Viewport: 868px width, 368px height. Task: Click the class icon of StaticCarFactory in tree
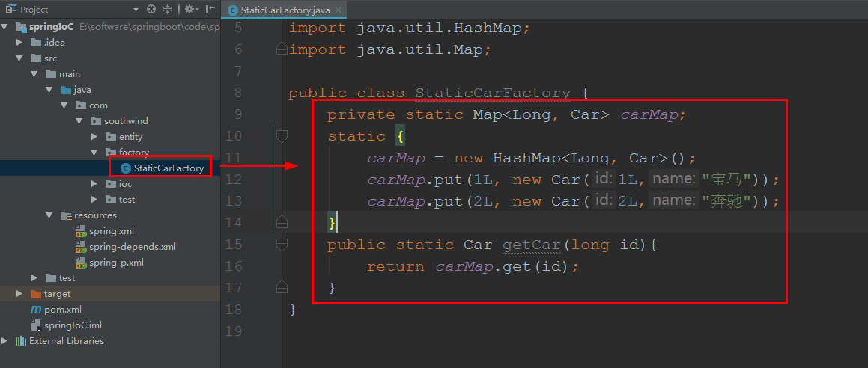pos(127,168)
